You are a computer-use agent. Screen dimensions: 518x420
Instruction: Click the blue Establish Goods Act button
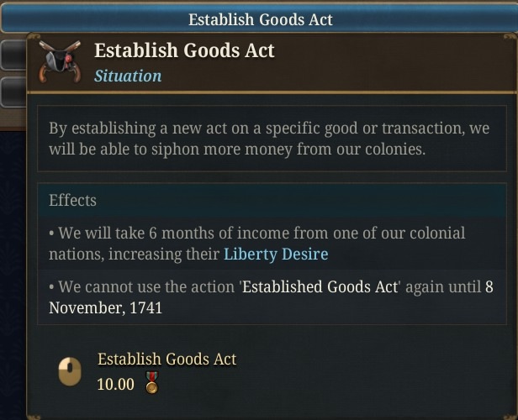pos(260,18)
